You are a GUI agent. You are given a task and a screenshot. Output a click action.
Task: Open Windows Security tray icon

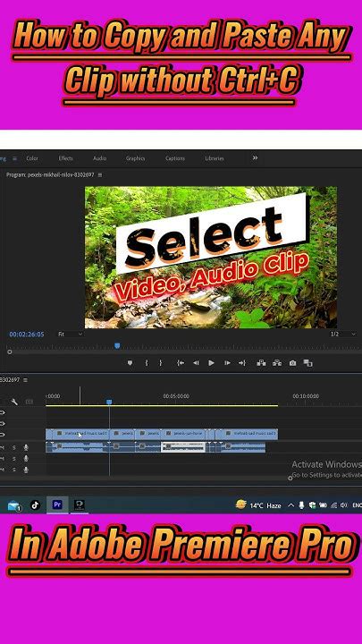click(312, 505)
